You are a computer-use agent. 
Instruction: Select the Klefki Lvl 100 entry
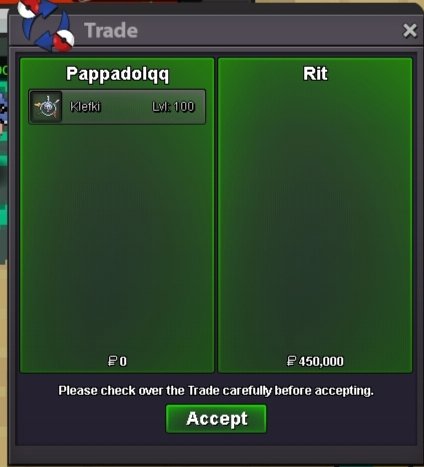coord(117,107)
